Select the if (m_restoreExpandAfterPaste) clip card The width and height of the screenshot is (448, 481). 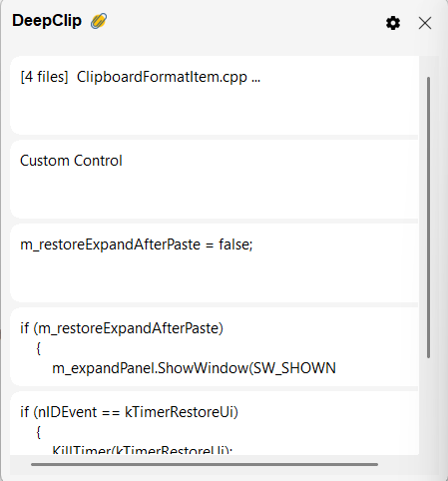coord(215,347)
